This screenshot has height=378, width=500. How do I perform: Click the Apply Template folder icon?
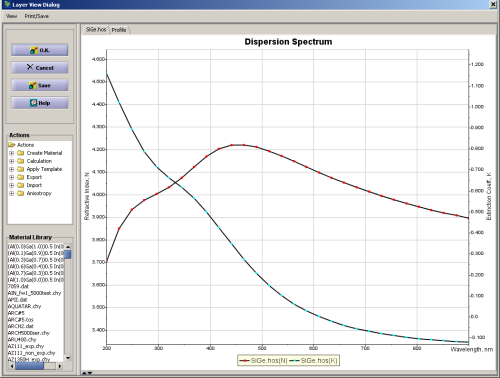point(21,169)
